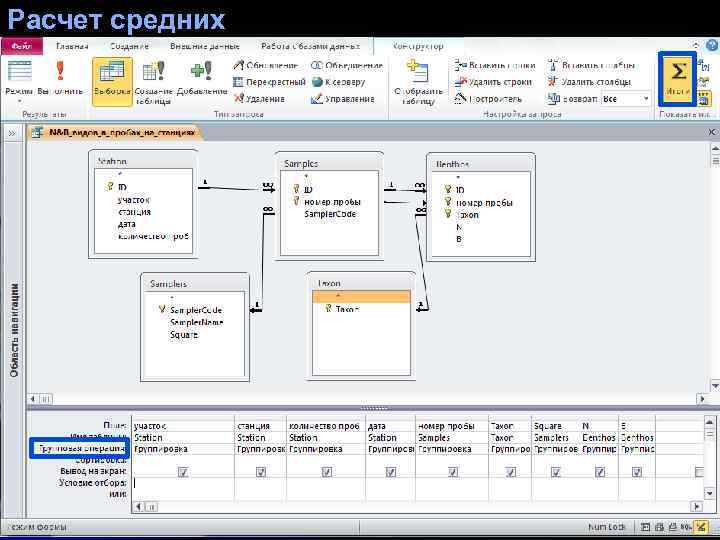This screenshot has width=720, height=540.
Task: Run query with Выполнить icon
Action: (60, 78)
